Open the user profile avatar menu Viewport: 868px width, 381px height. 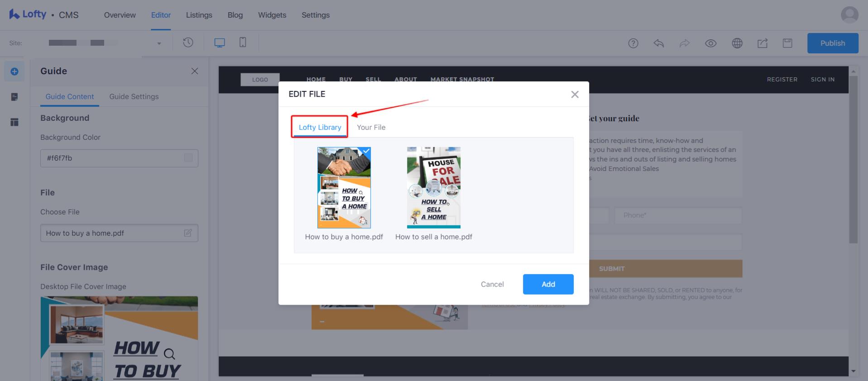(x=849, y=15)
